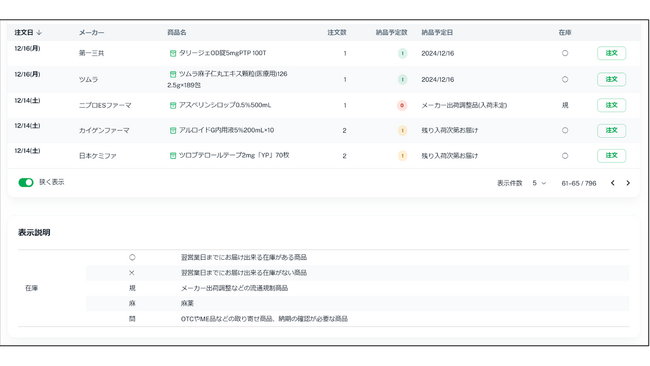Click the ○ symbol in the legend
650x366 pixels.
pos(132,257)
